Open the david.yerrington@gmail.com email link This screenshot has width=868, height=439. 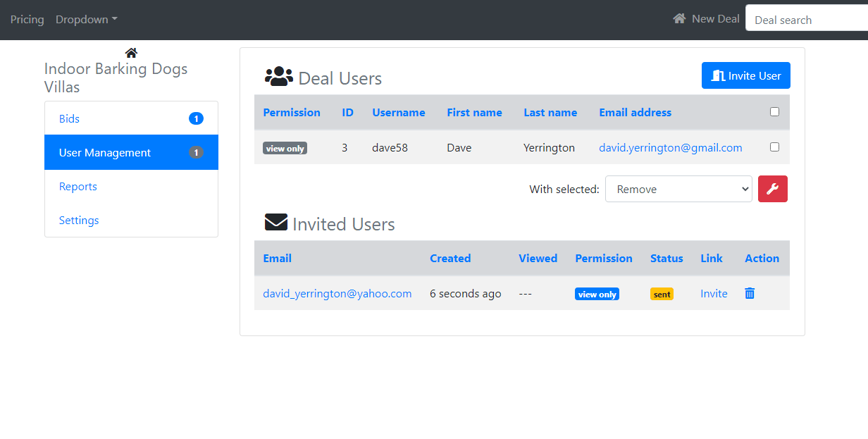click(x=670, y=148)
